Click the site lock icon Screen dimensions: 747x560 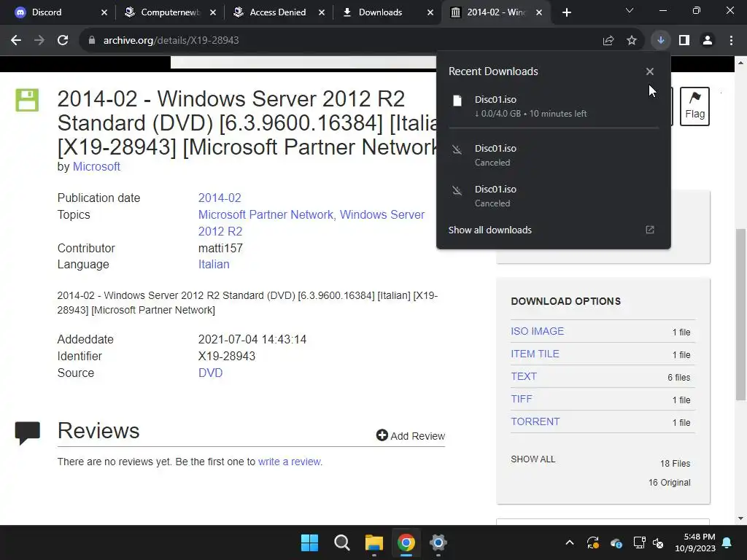click(x=91, y=41)
